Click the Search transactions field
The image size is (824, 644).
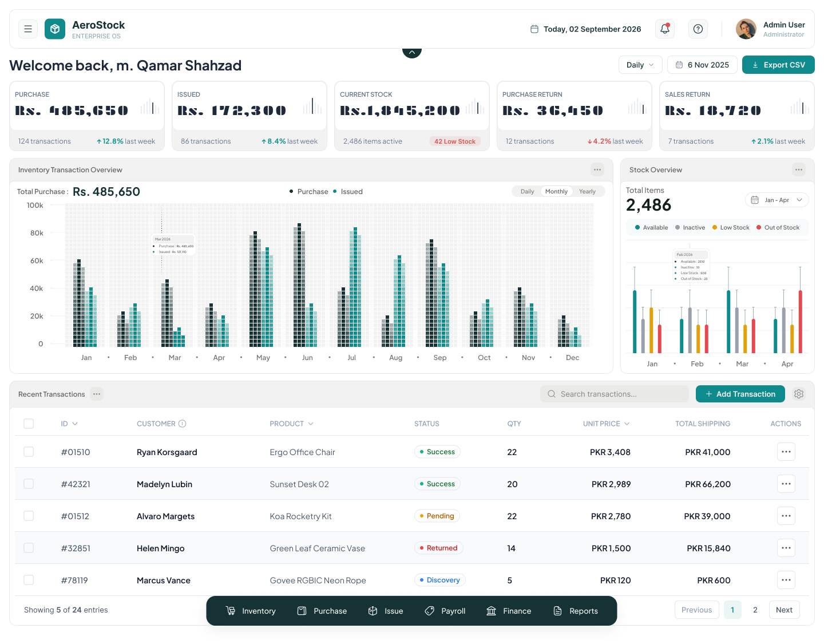[x=615, y=394]
